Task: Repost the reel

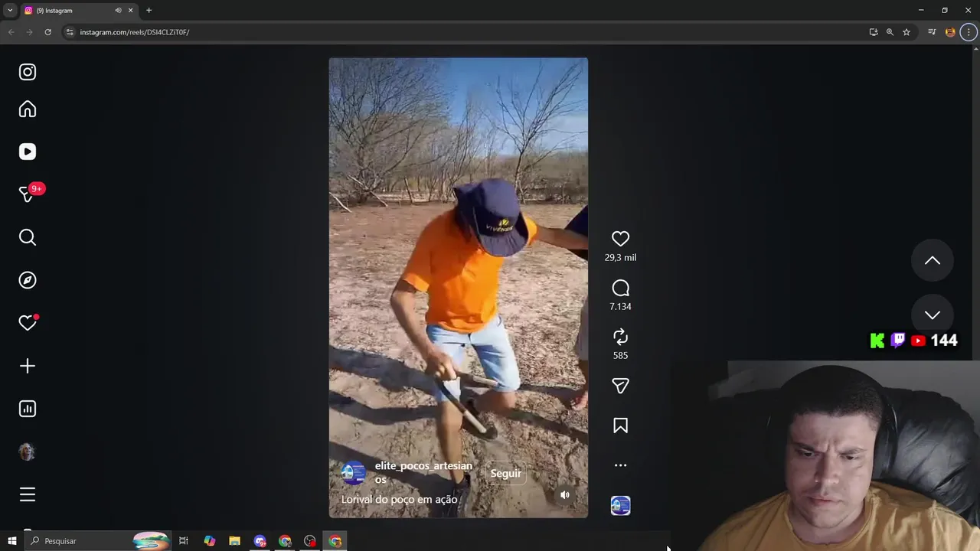Action: pyautogui.click(x=620, y=337)
